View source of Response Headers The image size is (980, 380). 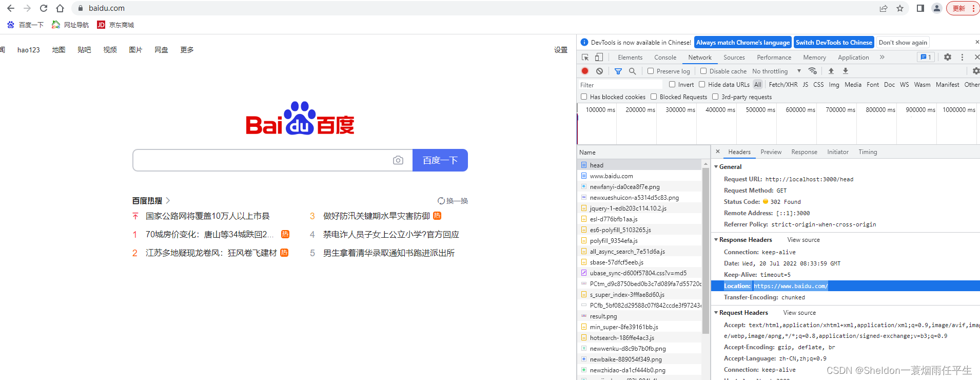pyautogui.click(x=803, y=240)
